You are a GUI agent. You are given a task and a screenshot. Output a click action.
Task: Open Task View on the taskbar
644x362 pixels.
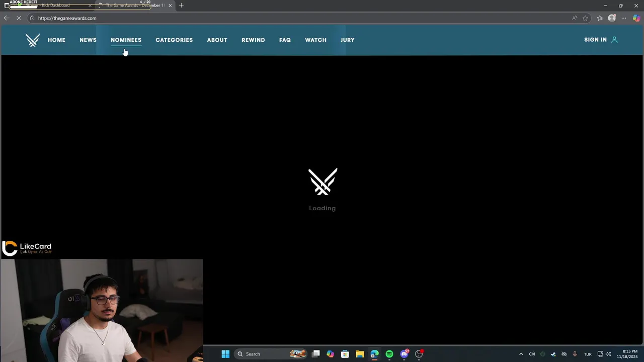tap(316, 354)
